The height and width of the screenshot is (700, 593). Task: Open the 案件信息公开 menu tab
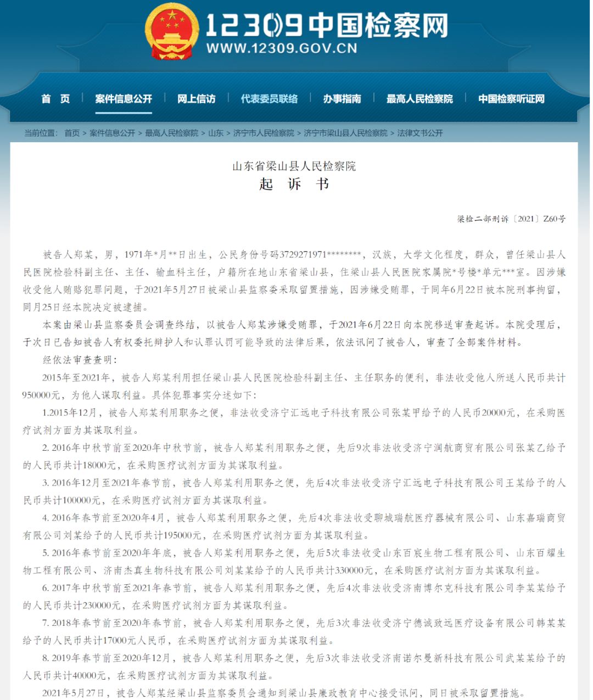[x=124, y=99]
